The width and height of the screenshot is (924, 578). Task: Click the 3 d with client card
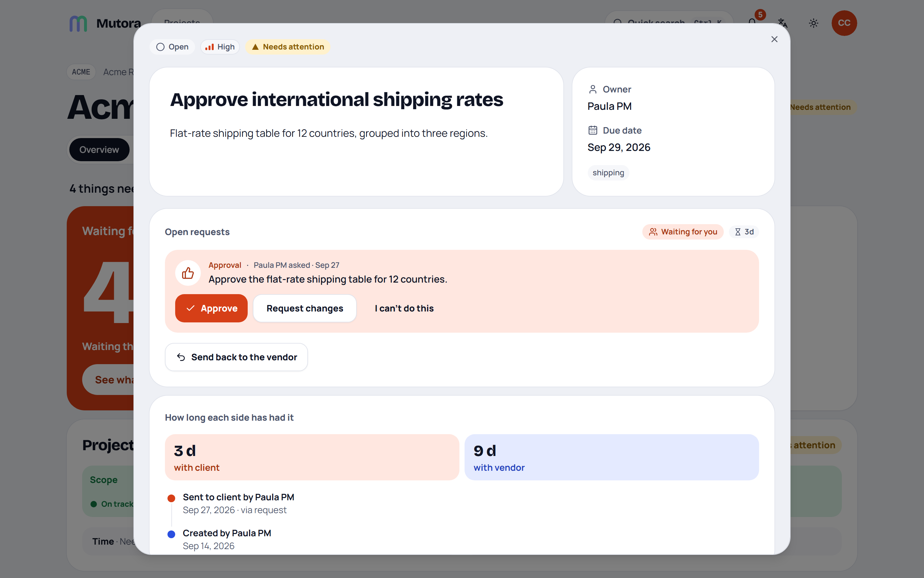coord(312,457)
